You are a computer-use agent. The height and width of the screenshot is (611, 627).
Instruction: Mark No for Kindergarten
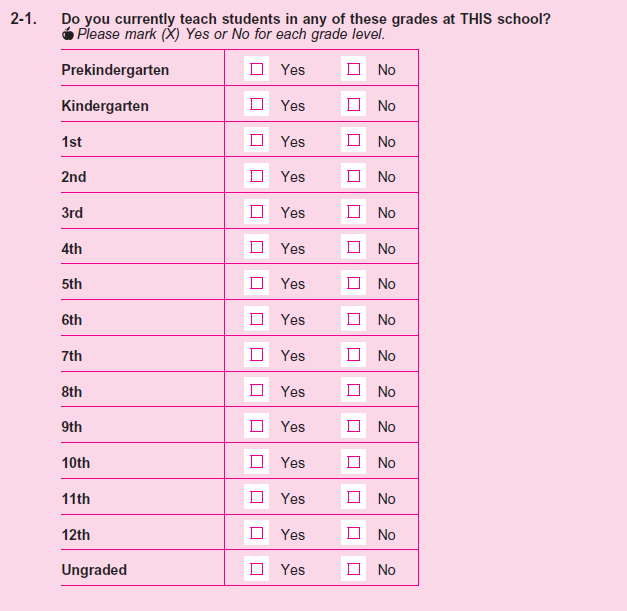point(353,104)
